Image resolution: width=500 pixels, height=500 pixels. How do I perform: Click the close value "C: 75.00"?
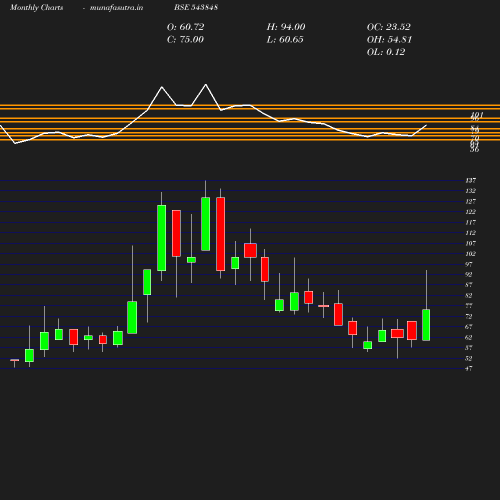click(185, 39)
